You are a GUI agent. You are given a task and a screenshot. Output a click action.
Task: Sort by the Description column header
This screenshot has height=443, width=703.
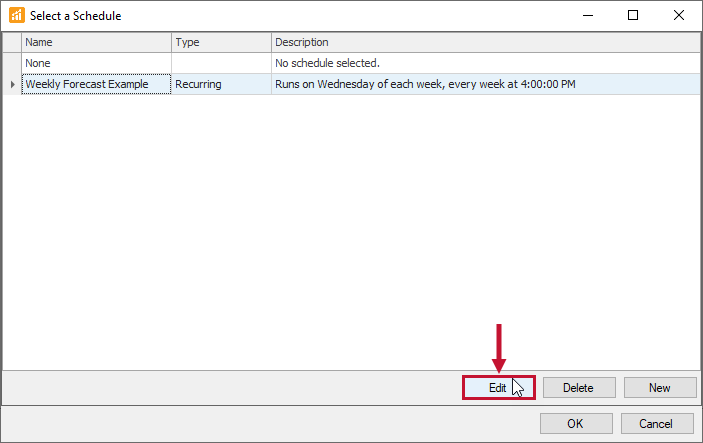(486, 42)
